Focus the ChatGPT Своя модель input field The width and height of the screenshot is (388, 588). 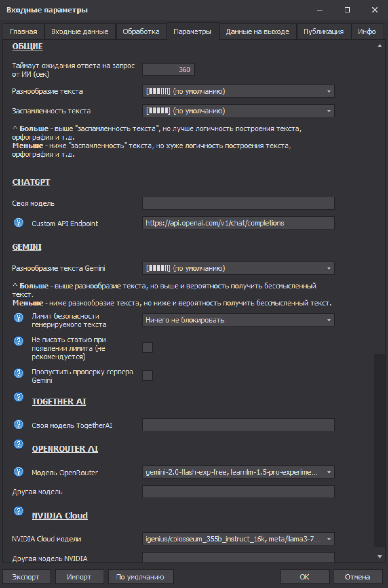[x=238, y=203]
